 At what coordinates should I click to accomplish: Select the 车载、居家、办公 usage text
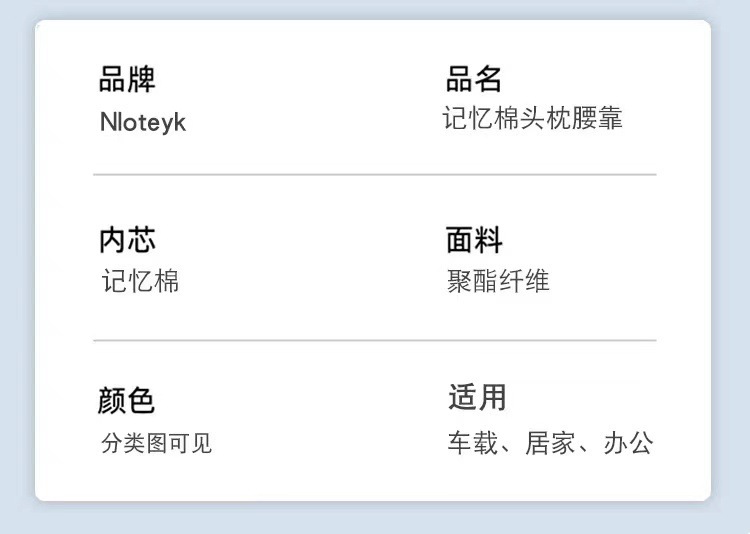[x=550, y=443]
